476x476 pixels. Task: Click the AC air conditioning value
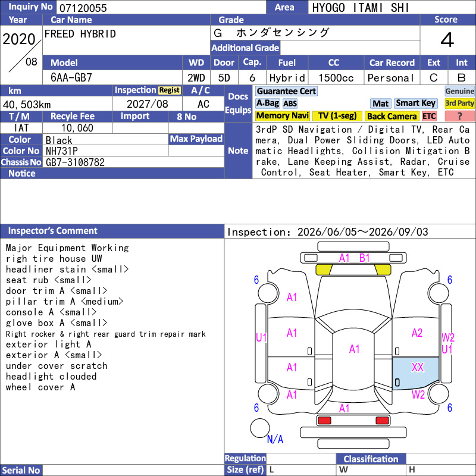tap(203, 104)
